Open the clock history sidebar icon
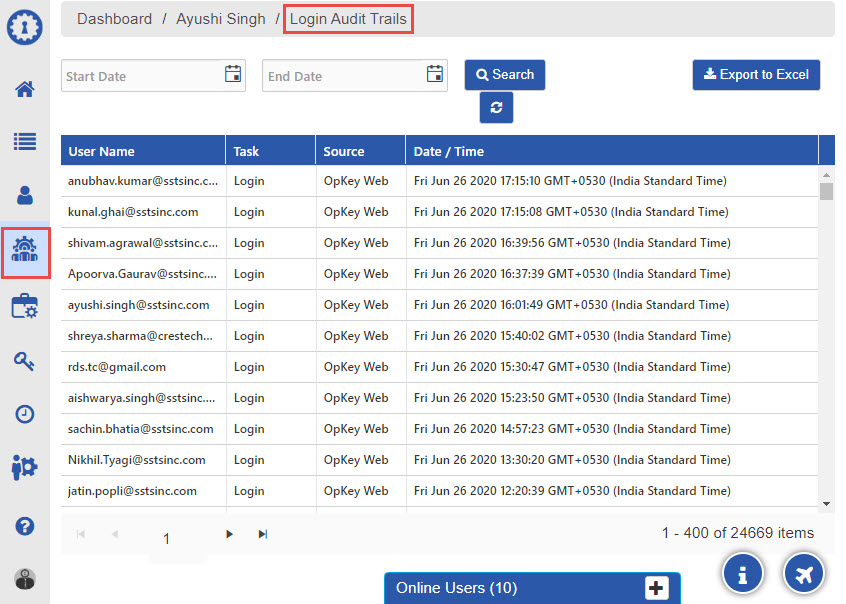 25,414
